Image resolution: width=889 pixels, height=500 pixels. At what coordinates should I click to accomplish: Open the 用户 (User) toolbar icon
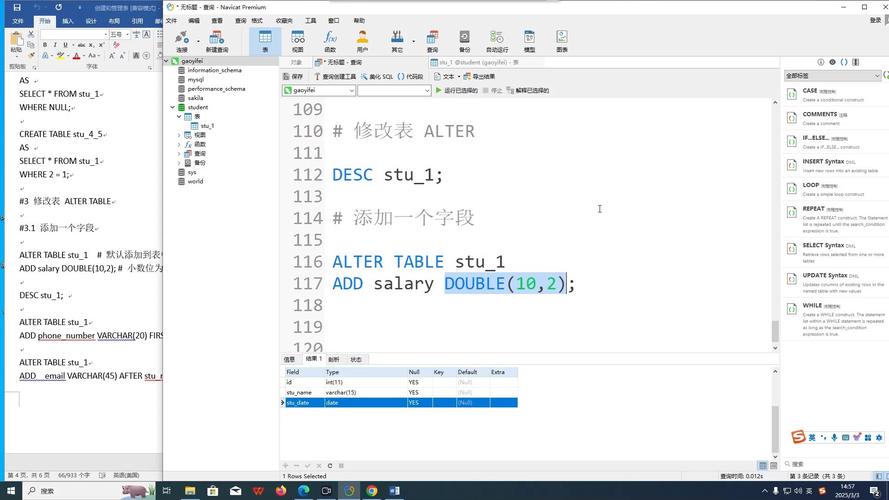pos(362,40)
